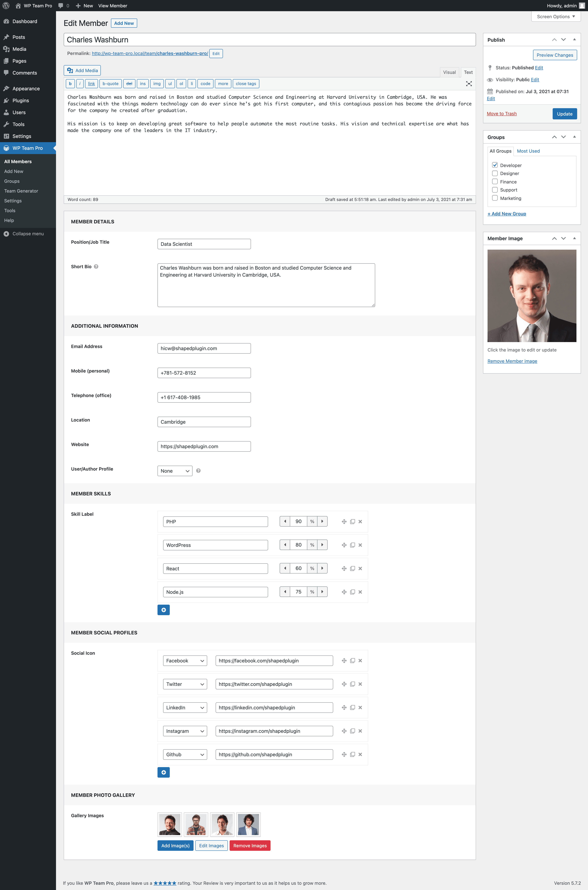Screen dimensions: 588x890
Task: Add a new social profile row
Action: point(163,772)
